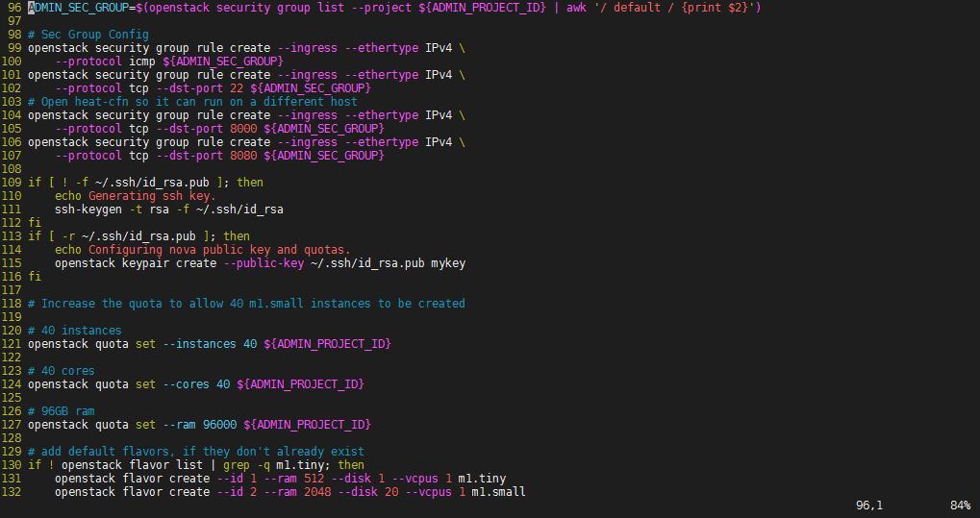Click '~/.ssh/id_rsa.pub' path on line 109
This screenshot has width=980, height=518.
(x=152, y=183)
